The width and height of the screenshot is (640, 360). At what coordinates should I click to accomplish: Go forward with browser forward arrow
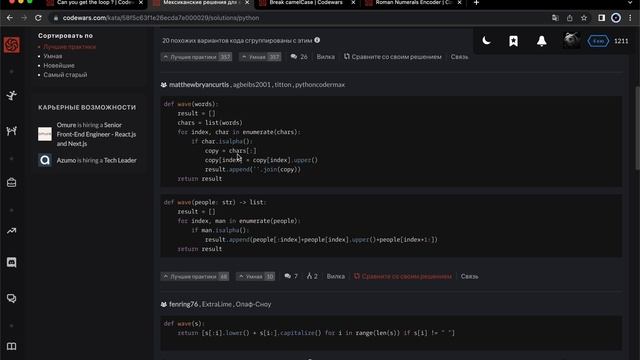tap(24, 18)
